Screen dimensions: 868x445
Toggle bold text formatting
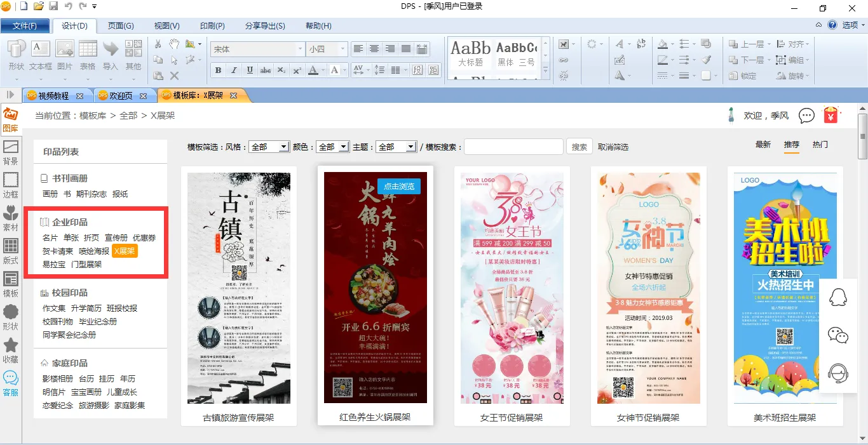(219, 70)
